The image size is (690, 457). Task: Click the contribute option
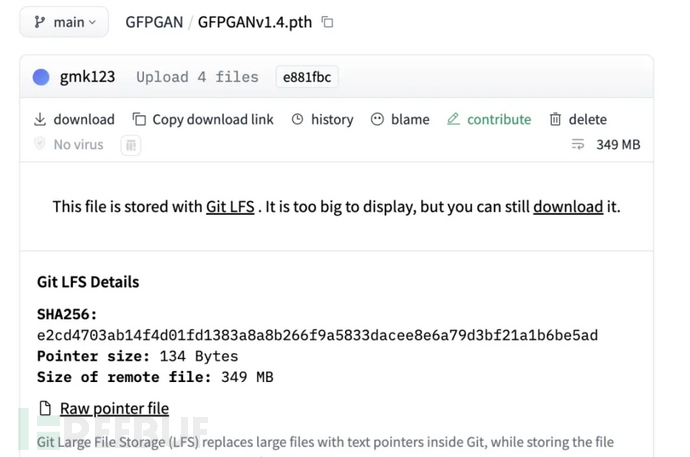click(x=489, y=119)
